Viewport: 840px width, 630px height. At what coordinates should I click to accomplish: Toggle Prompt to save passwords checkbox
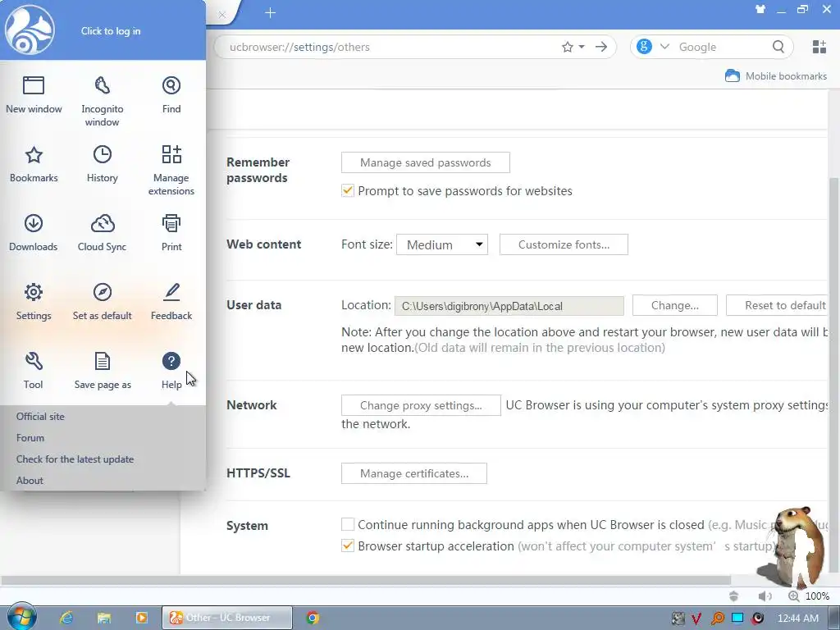[348, 190]
